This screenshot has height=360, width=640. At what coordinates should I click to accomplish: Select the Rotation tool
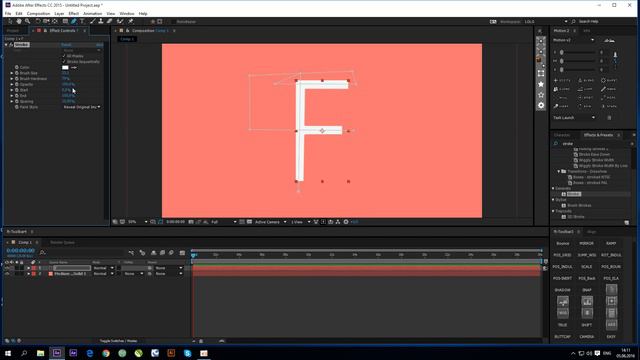(38, 21)
